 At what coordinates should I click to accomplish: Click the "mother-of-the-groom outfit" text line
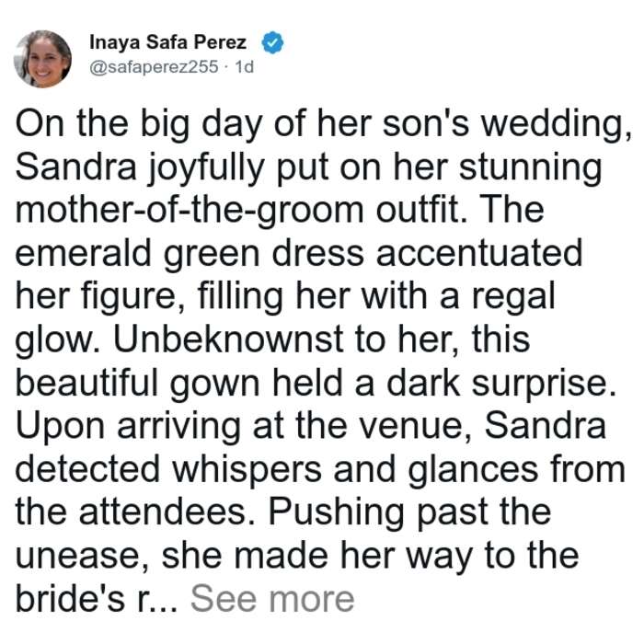280,211
